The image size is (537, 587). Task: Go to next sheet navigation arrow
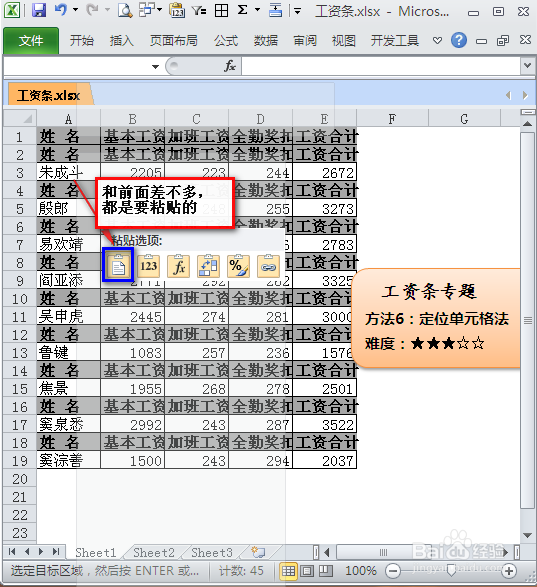coord(41,551)
